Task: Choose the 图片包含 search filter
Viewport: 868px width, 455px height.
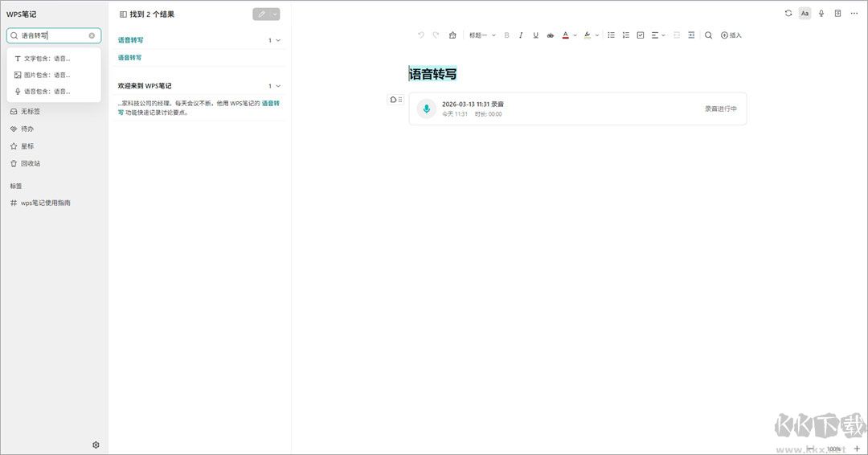Action: 54,75
